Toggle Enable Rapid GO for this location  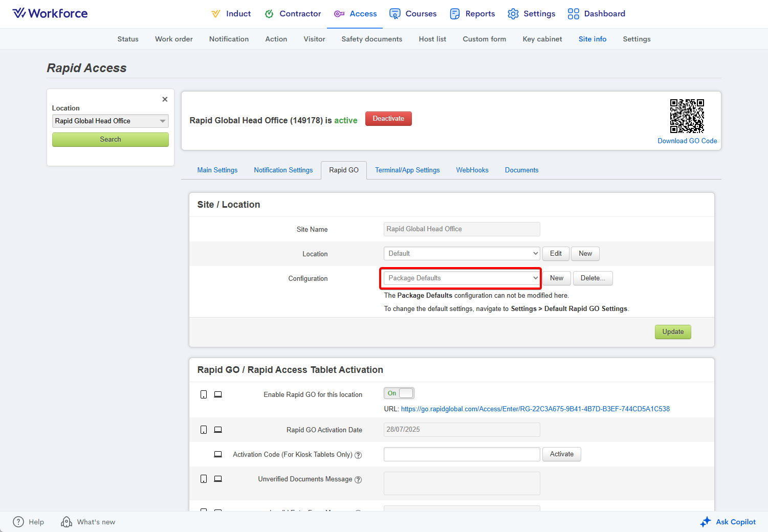point(399,393)
